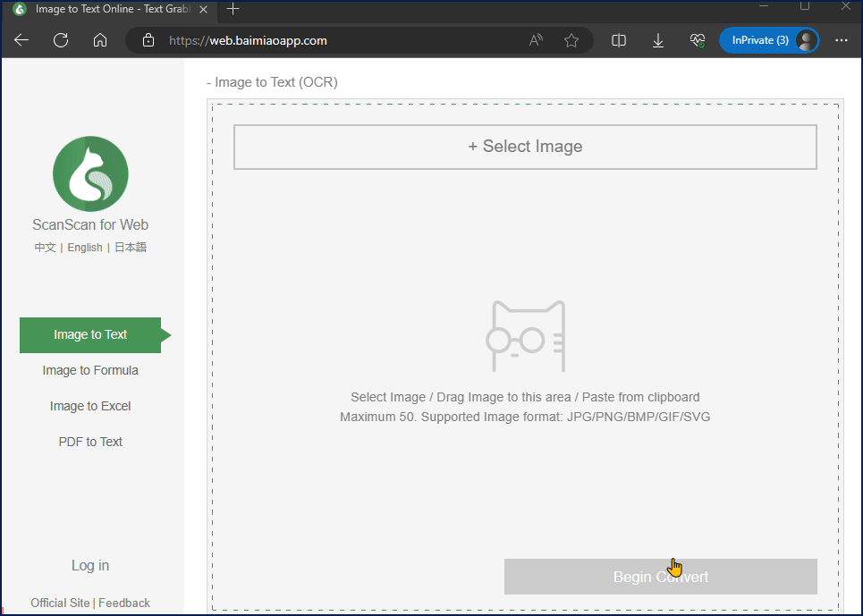Go to browser home icon
This screenshot has height=616, width=863.
point(99,40)
